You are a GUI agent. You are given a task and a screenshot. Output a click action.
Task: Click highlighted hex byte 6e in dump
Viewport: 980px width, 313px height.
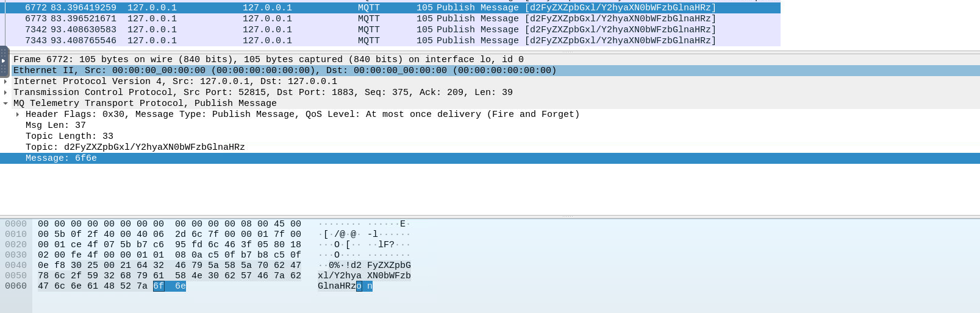pos(181,286)
